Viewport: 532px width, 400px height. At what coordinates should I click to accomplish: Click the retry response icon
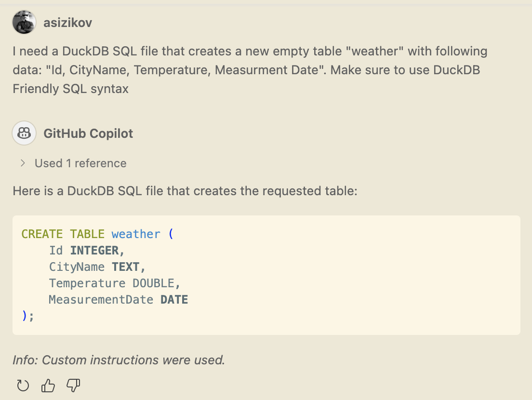23,386
